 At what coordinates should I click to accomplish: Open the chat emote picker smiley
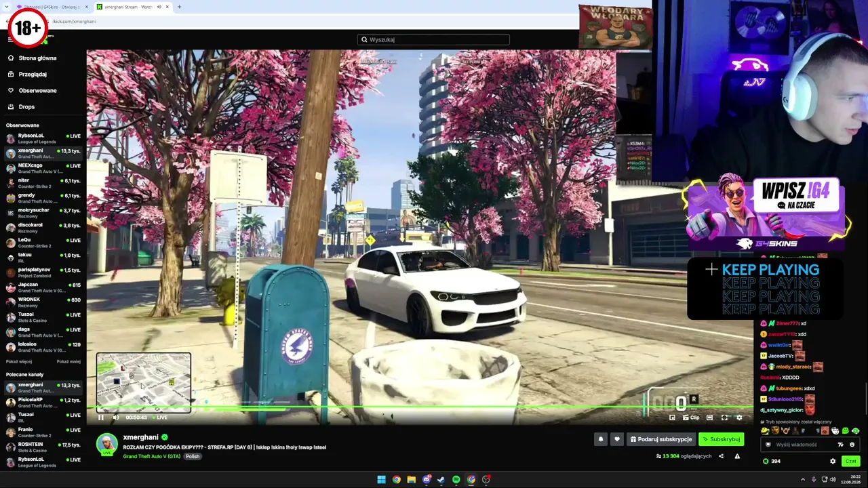point(852,445)
